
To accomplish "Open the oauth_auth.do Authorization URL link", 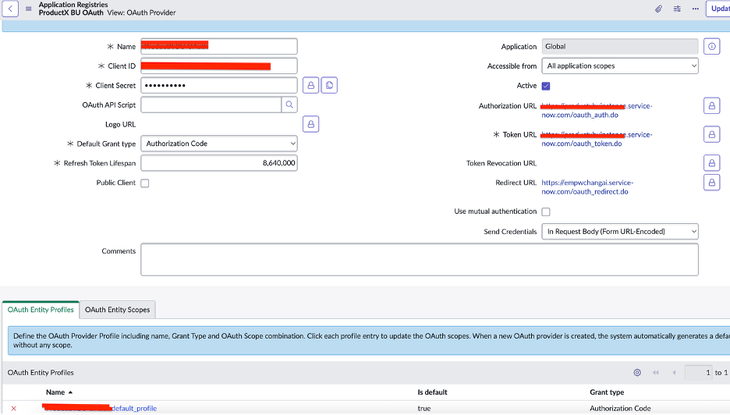I will 597,110.
